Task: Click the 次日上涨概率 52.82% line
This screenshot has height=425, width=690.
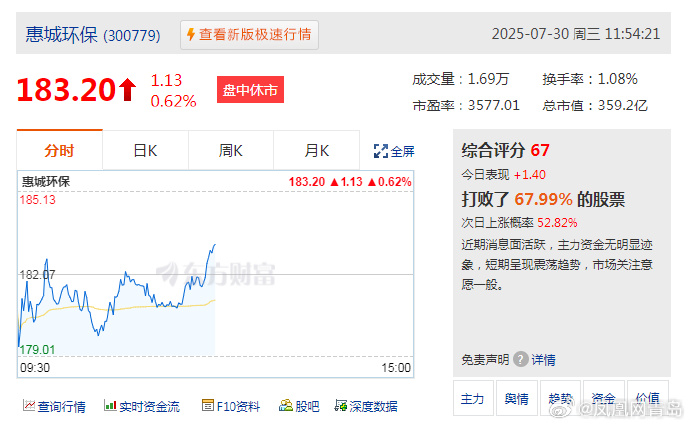Action: pyautogui.click(x=519, y=223)
